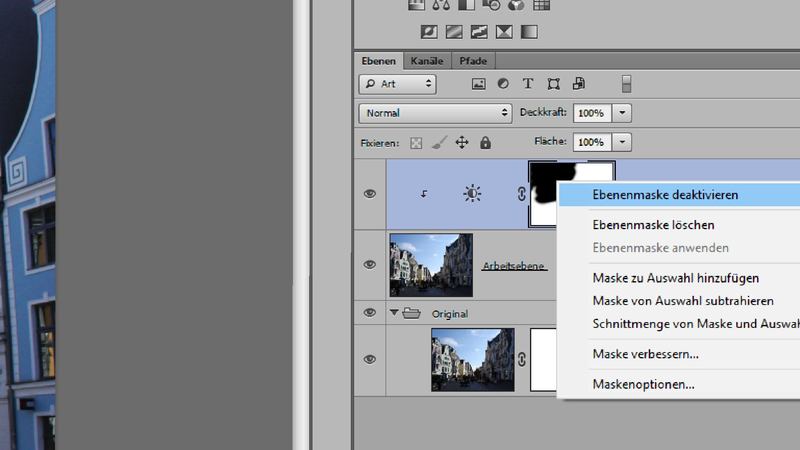
Task: Switch to the Kanäle tab
Action: coord(427,61)
